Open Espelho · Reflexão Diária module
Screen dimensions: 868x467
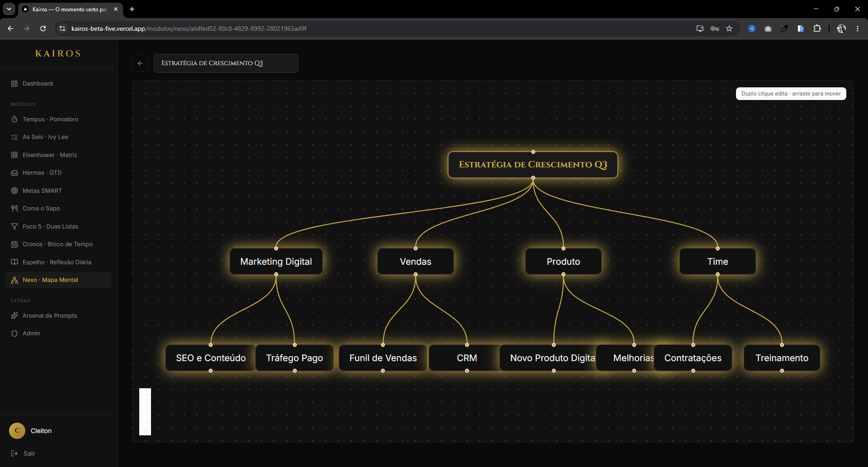pos(58,262)
